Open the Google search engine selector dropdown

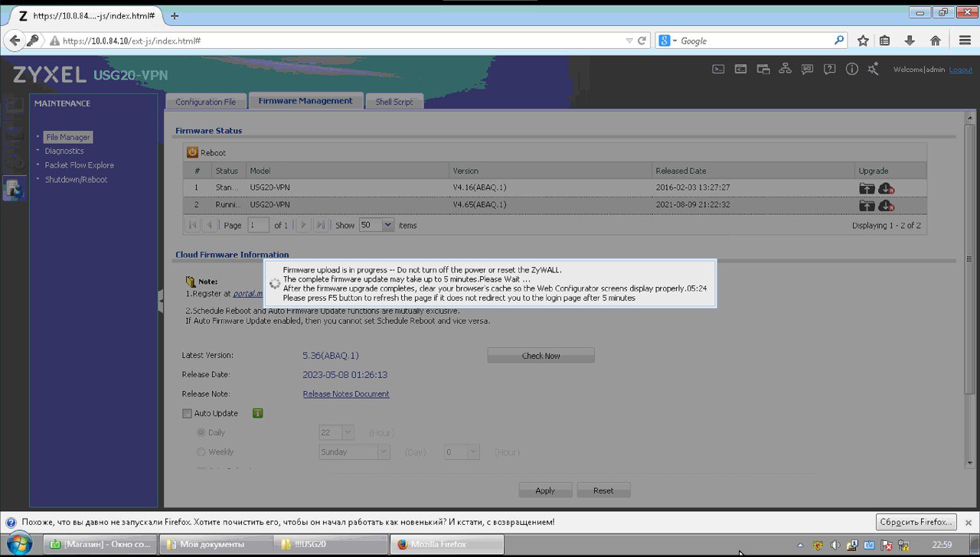[668, 41]
